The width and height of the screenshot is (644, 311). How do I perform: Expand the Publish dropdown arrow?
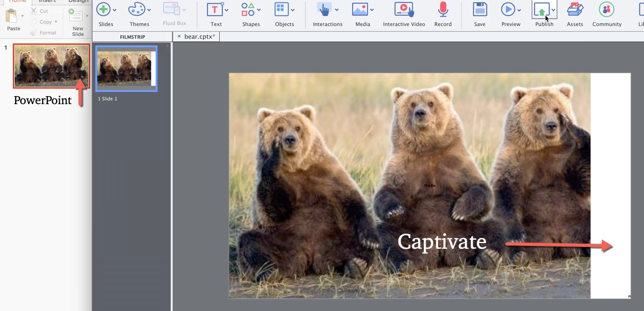coord(553,10)
